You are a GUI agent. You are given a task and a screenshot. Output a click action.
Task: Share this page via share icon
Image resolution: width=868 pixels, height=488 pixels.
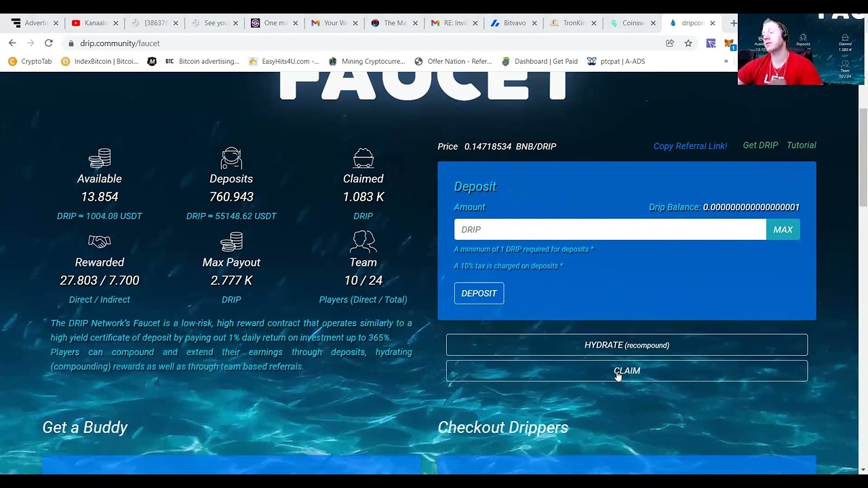pyautogui.click(x=670, y=43)
